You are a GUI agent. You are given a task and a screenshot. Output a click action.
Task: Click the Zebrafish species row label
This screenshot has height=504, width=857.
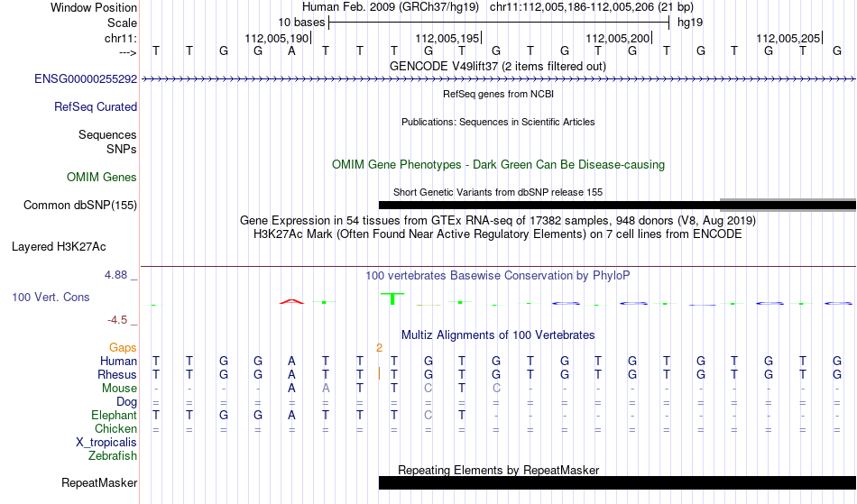113,456
